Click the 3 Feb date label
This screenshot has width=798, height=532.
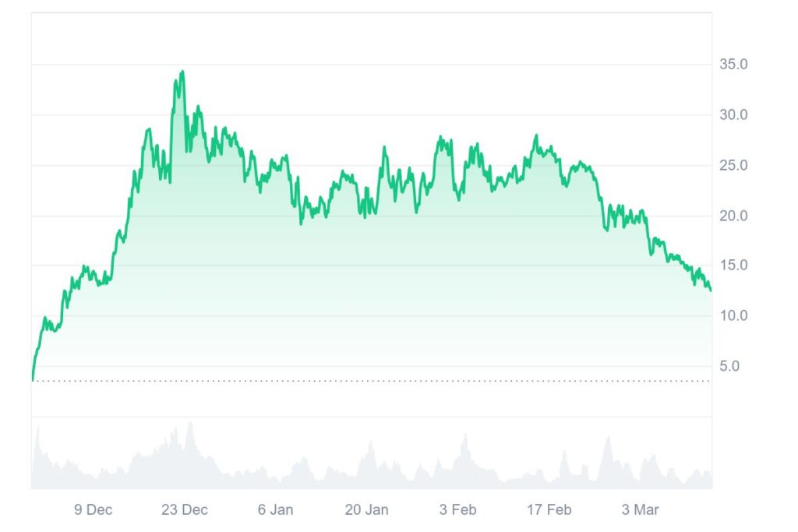point(457,510)
